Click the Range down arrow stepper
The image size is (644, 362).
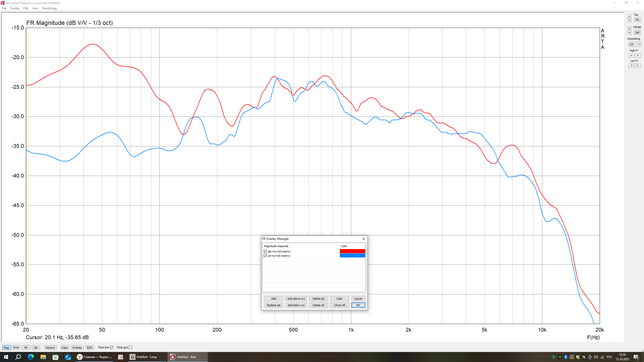click(630, 33)
